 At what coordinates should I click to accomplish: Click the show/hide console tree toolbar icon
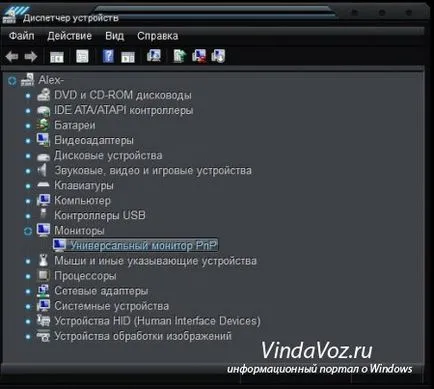tap(57, 57)
